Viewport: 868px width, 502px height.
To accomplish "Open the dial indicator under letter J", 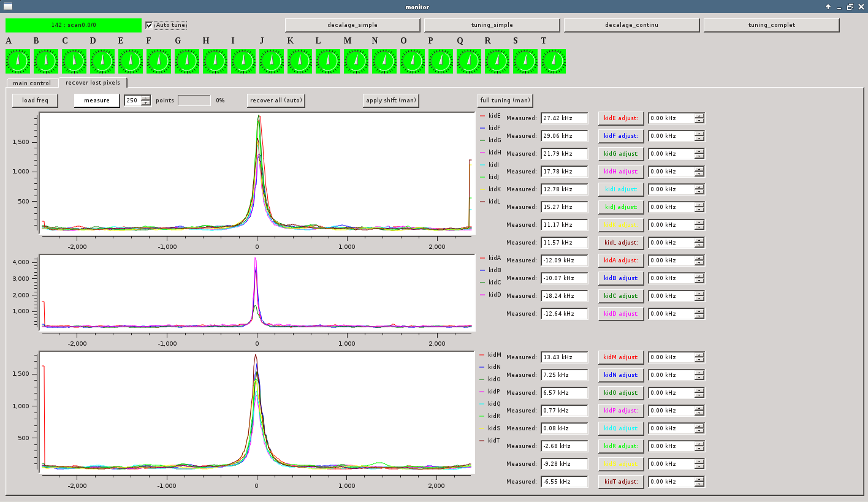I will click(x=272, y=61).
